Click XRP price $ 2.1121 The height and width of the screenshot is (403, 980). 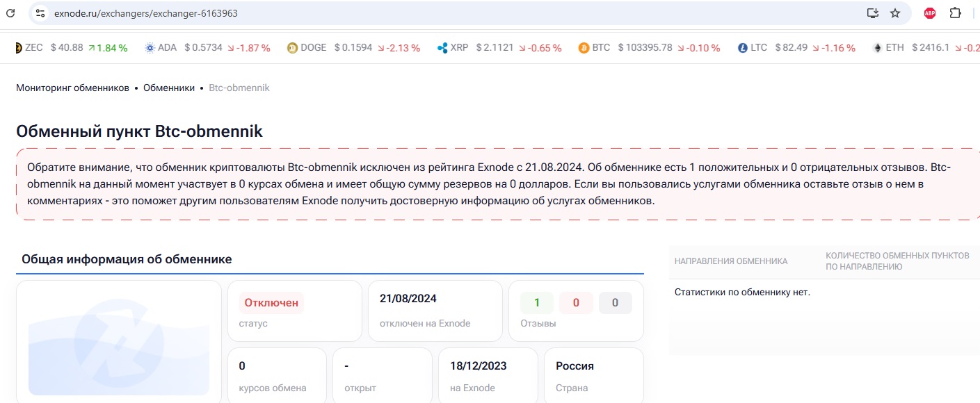495,48
